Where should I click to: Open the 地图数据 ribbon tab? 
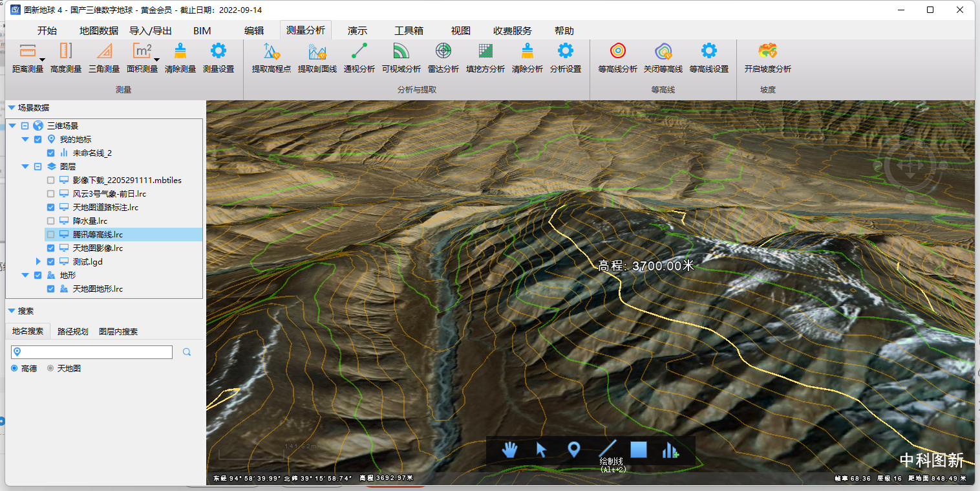tap(99, 30)
